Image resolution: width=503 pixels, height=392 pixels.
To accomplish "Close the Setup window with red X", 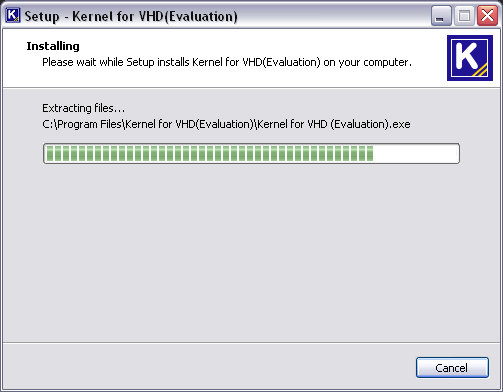I will coord(487,15).
